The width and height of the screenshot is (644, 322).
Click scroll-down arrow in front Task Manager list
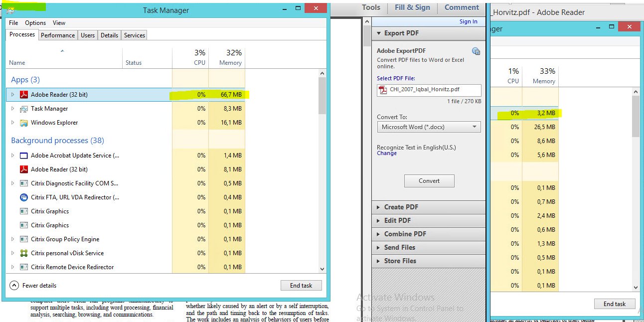pyautogui.click(x=322, y=269)
